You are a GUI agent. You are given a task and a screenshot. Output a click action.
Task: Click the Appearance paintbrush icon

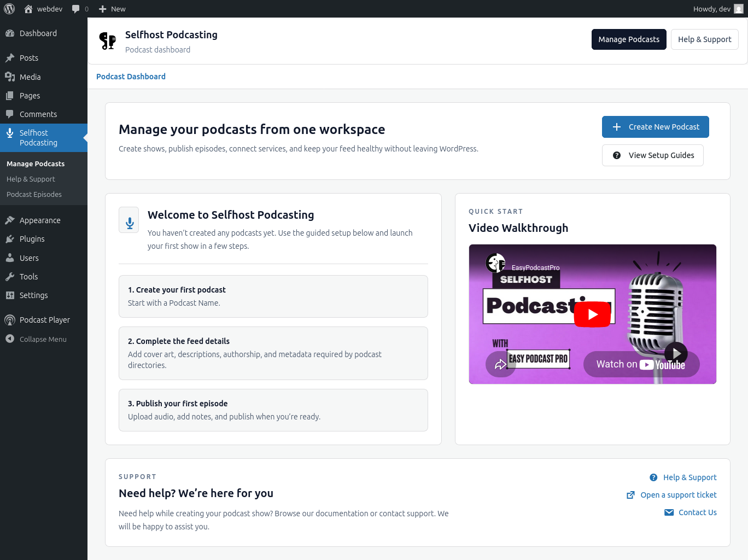click(x=10, y=220)
